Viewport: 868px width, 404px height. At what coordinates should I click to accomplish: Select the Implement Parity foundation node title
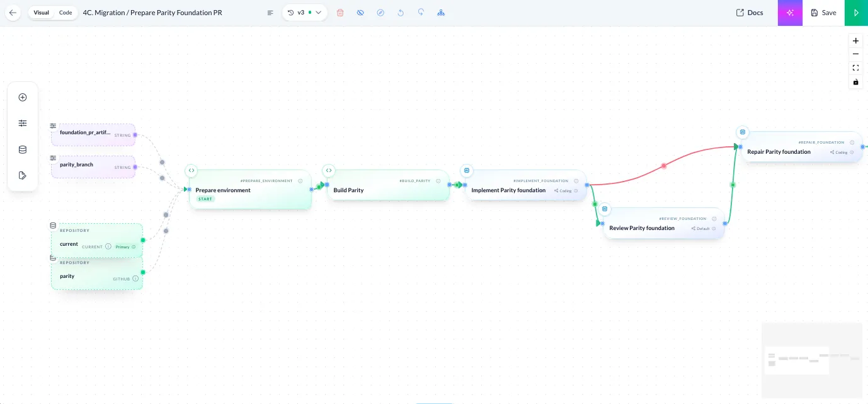tap(508, 190)
